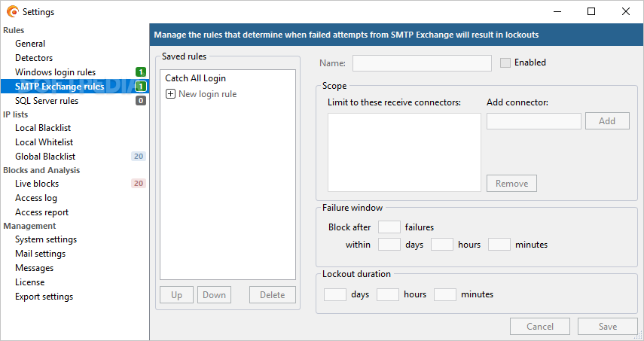This screenshot has height=341, width=644.
Task: Click the Delete rule button
Action: click(x=273, y=294)
